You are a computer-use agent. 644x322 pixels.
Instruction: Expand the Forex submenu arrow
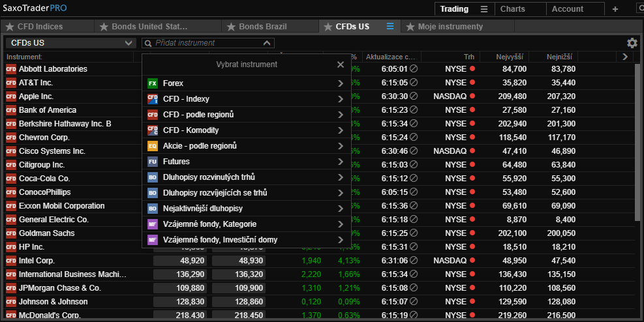341,83
